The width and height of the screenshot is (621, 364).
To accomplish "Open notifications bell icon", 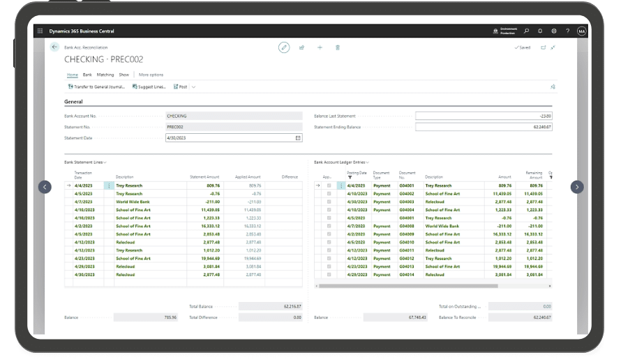I will tap(540, 31).
